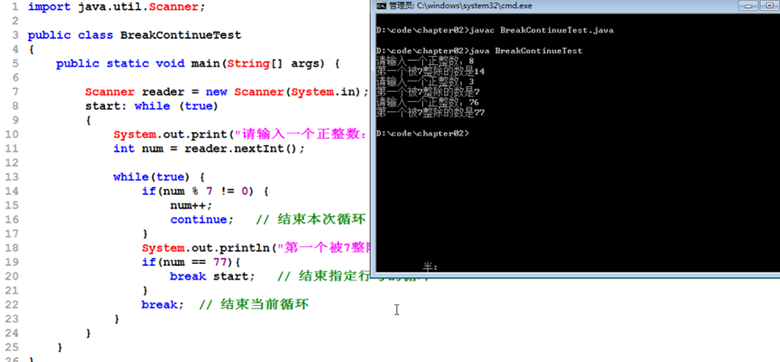The width and height of the screenshot is (780, 362).
Task: Click cmd output line with input 76
Action: pyautogui.click(x=428, y=102)
